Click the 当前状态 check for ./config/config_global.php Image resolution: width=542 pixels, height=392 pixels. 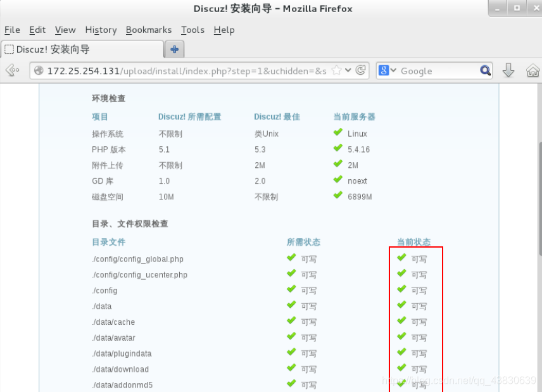coord(401,258)
